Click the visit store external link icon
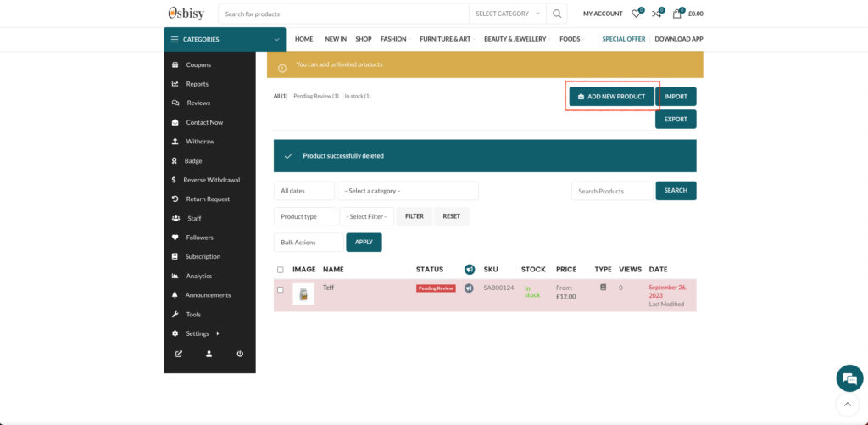Image resolution: width=868 pixels, height=425 pixels. [x=178, y=354]
